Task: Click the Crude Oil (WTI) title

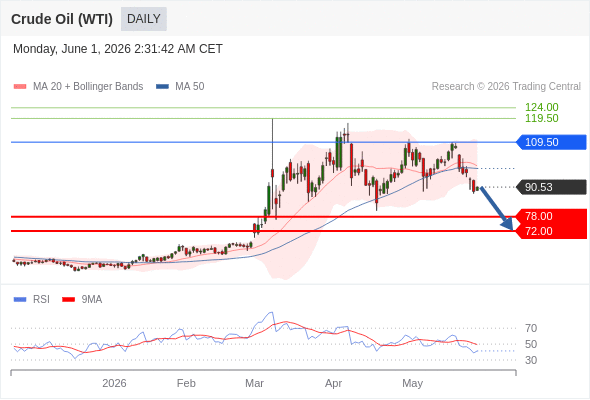Action: point(62,19)
